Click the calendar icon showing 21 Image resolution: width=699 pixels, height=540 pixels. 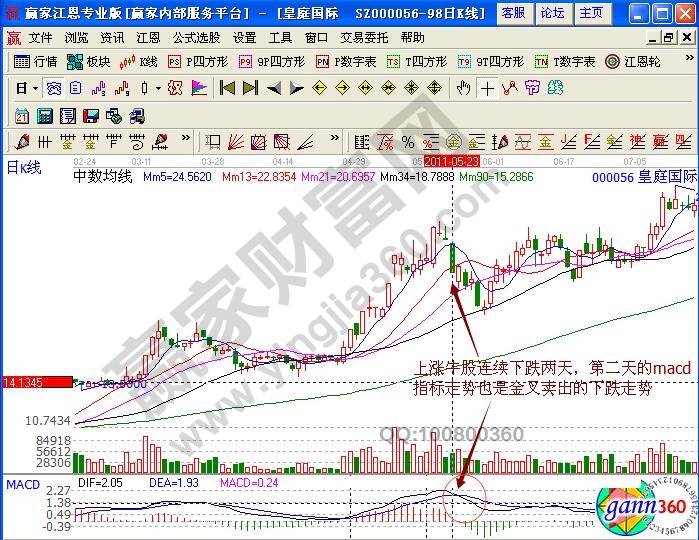pyautogui.click(x=22, y=115)
